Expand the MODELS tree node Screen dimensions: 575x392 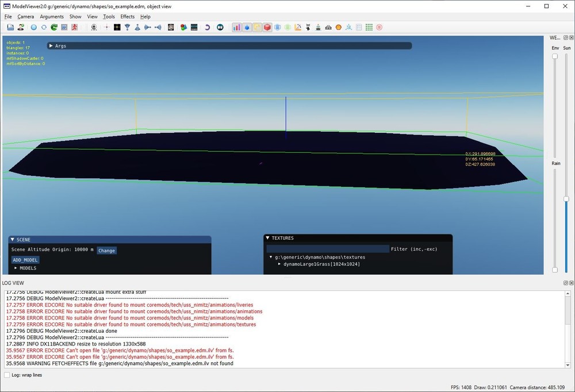coord(16,268)
